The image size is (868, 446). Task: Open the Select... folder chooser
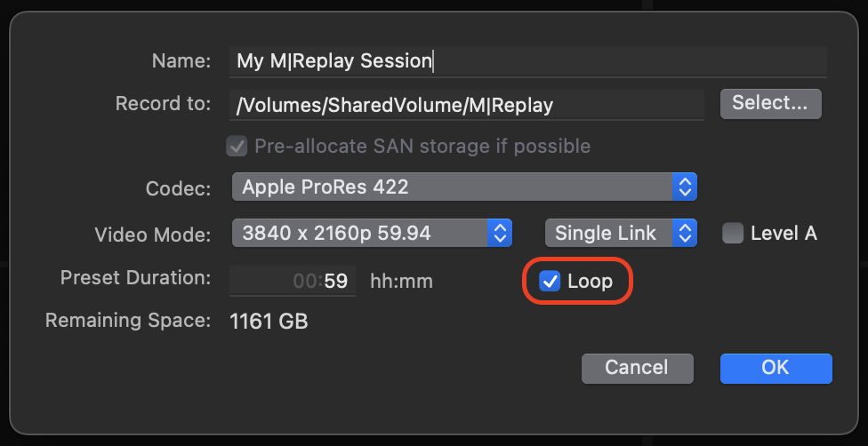pos(770,103)
